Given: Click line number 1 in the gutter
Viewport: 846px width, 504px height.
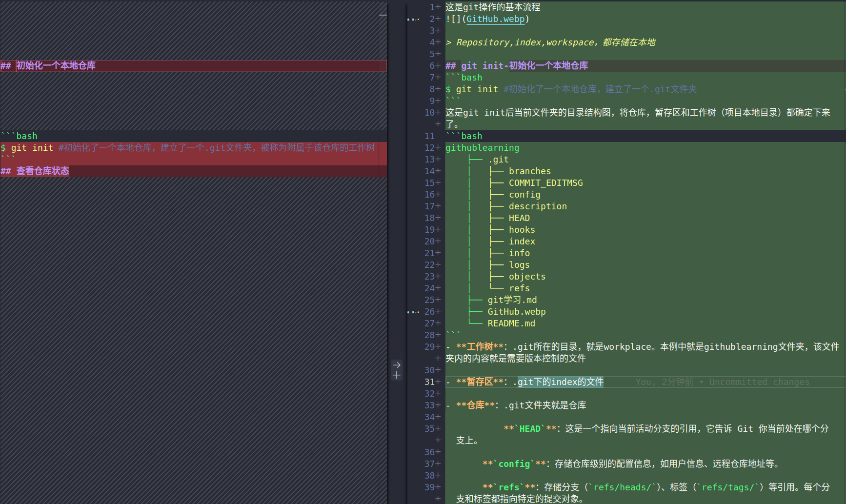Looking at the screenshot, I should point(432,7).
